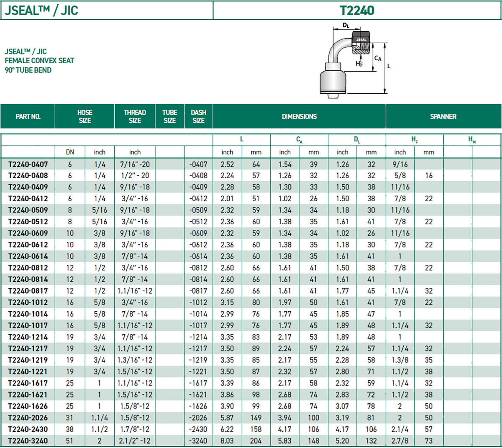Select part number T2240-1214
The width and height of the screenshot is (502, 448).
tap(28, 337)
